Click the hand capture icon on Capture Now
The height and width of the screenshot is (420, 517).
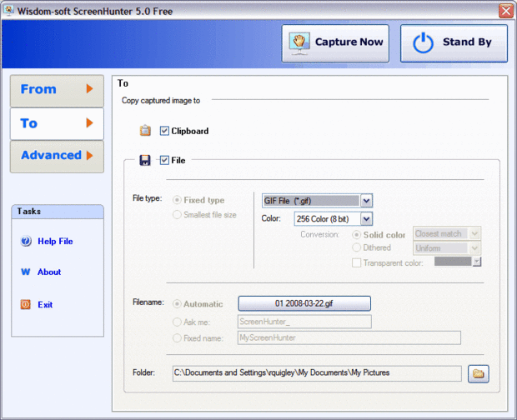tap(299, 43)
